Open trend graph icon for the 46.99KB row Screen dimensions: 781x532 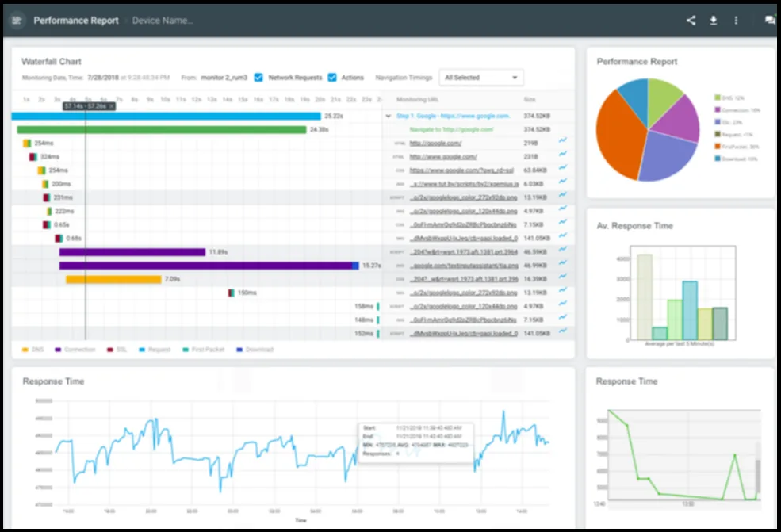tap(562, 262)
